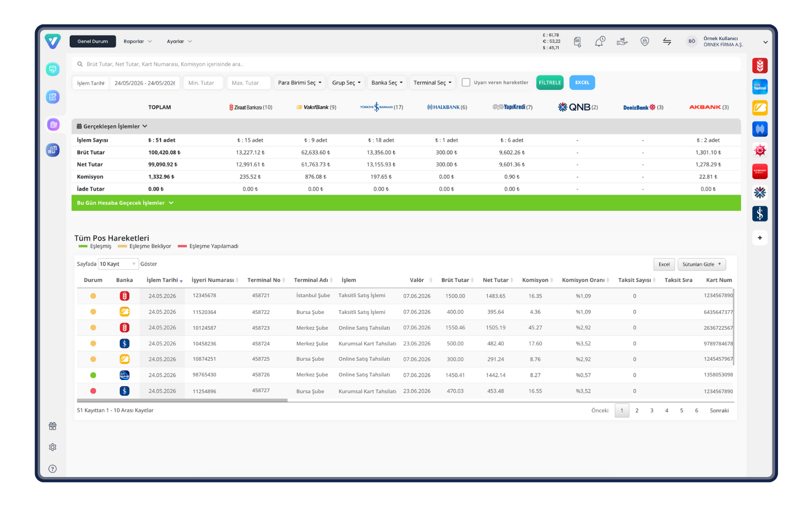Click the transaction search input field

(406, 65)
